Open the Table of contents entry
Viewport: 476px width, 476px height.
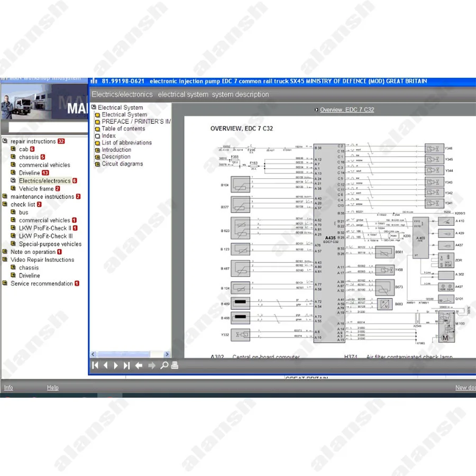[x=123, y=129]
